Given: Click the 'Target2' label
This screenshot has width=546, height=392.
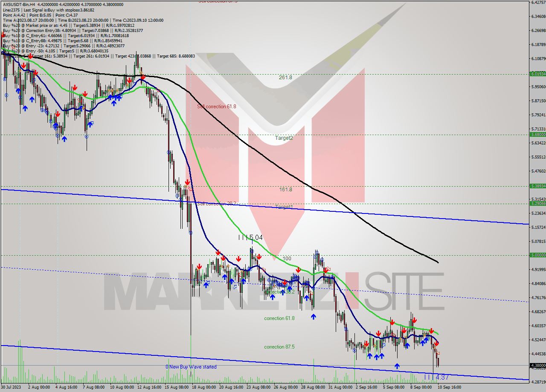Looking at the screenshot, I should pyautogui.click(x=284, y=138).
